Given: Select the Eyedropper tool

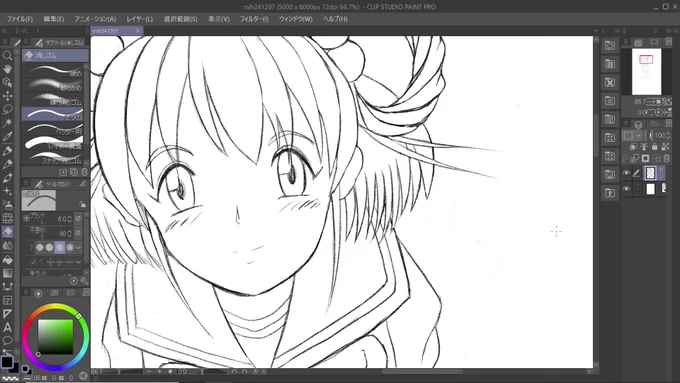Looking at the screenshot, I should (7, 137).
